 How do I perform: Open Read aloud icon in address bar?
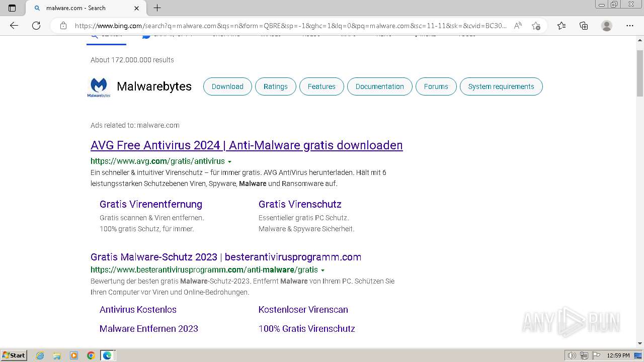pyautogui.click(x=518, y=26)
